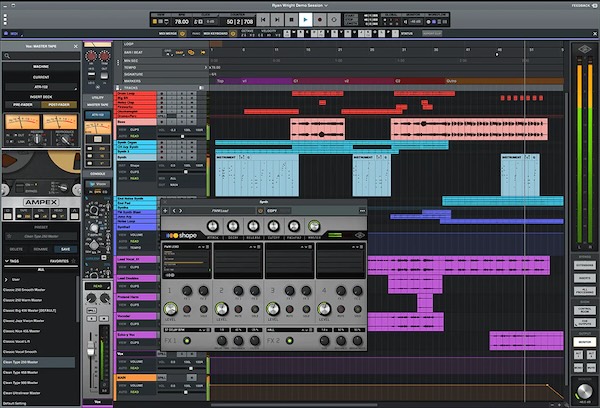Image resolution: width=600 pixels, height=408 pixels.
Task: Click the browser search field
Action: (x=41, y=56)
